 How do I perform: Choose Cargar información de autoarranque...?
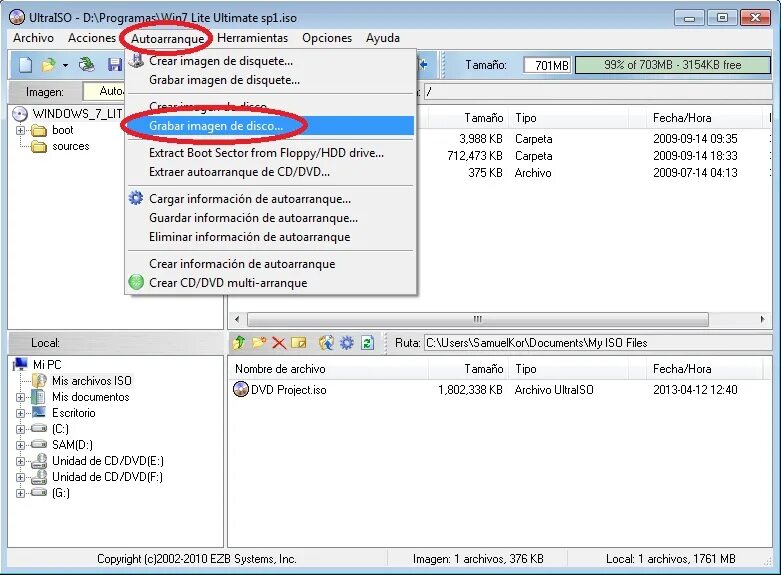270,199
